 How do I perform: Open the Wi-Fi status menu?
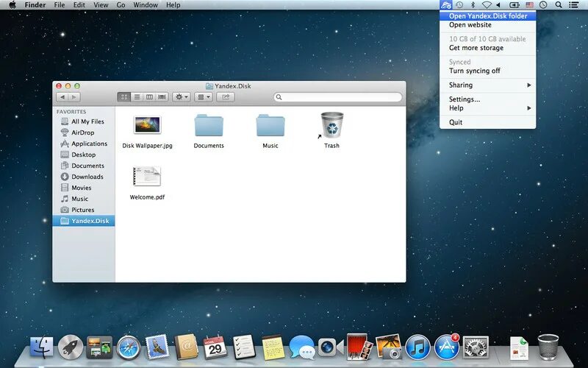(x=487, y=5)
